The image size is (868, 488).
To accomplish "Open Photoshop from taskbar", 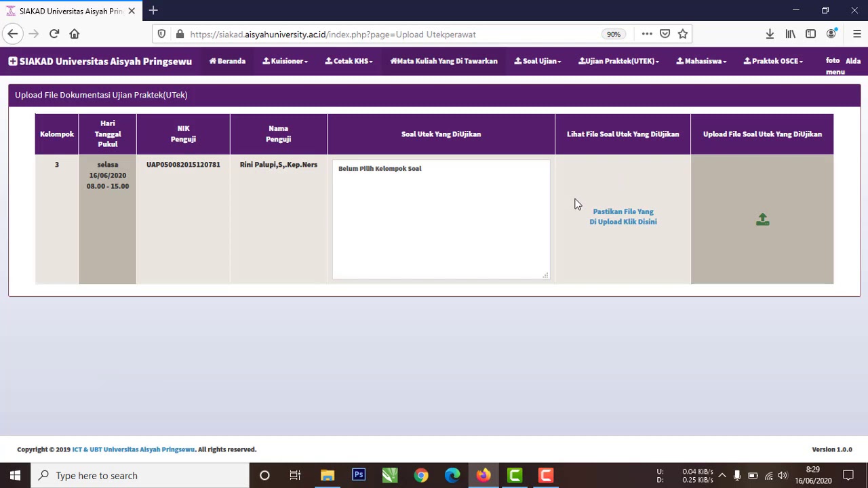I will 359,475.
